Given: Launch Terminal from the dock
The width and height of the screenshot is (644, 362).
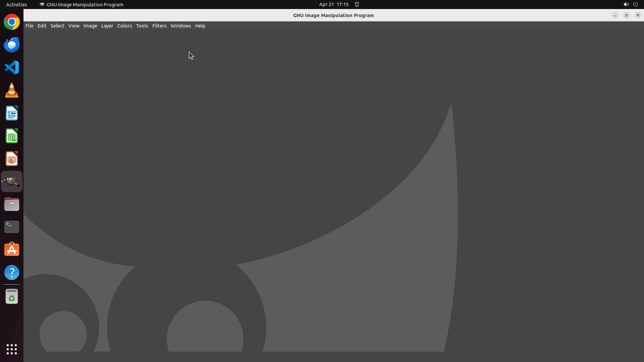Looking at the screenshot, I should 12,227.
